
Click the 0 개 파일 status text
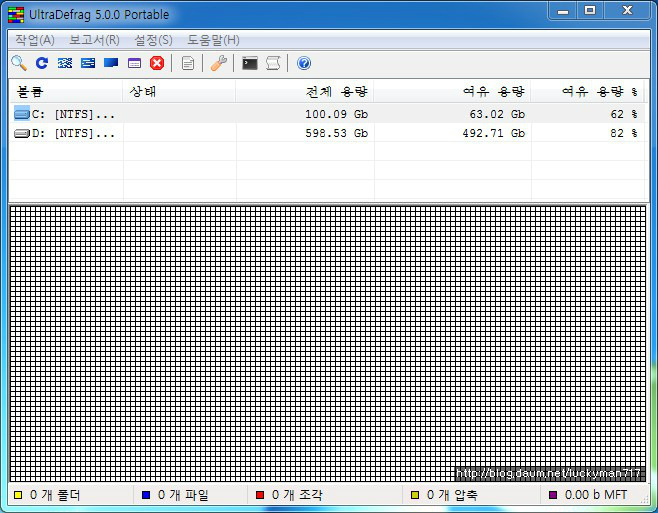[183, 495]
